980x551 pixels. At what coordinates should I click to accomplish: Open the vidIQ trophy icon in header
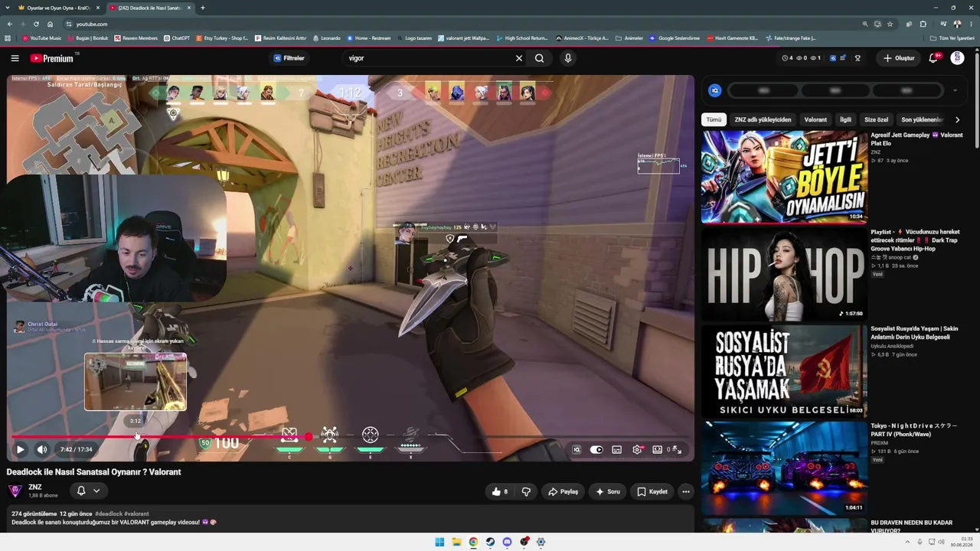857,58
